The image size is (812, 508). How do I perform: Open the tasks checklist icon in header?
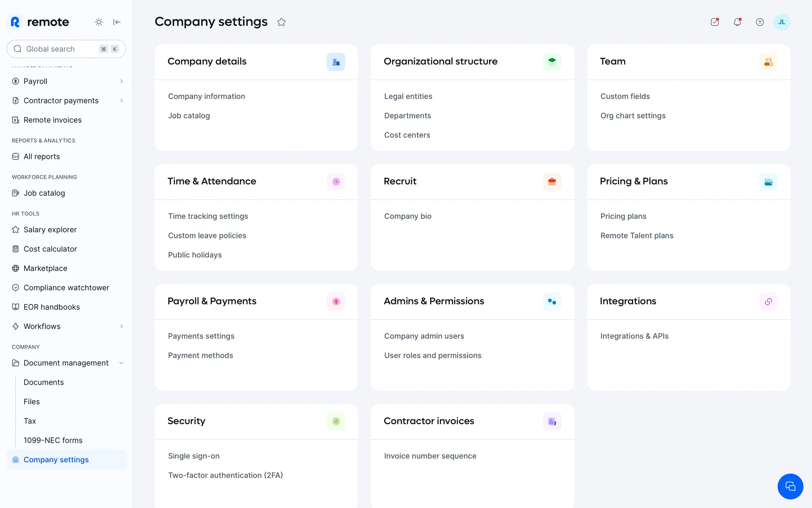click(x=715, y=22)
